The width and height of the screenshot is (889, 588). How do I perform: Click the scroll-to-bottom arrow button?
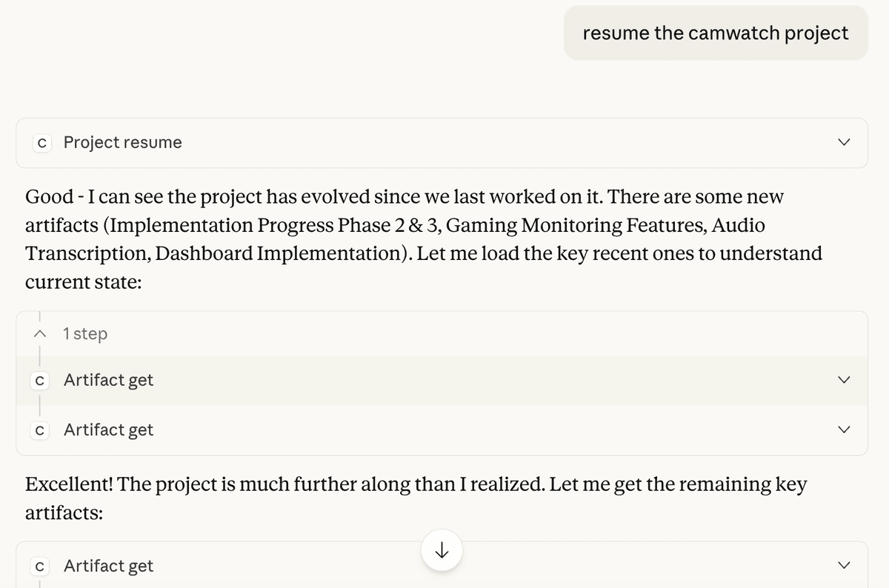click(x=442, y=550)
